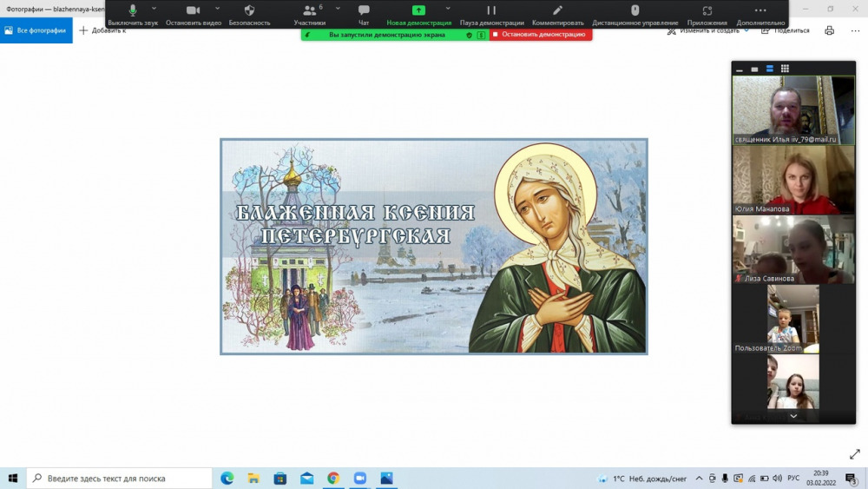Image resolution: width=868 pixels, height=489 pixels.
Task: Open volume speaker tray icon
Action: point(777,479)
